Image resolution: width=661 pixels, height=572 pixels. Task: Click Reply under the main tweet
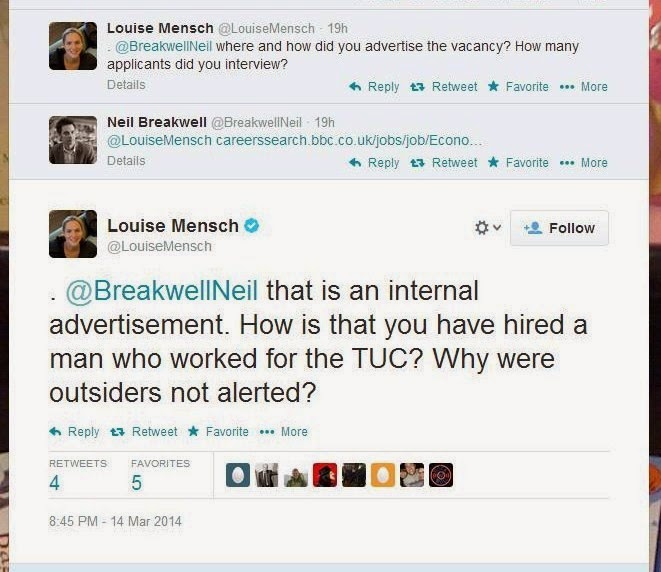point(74,432)
